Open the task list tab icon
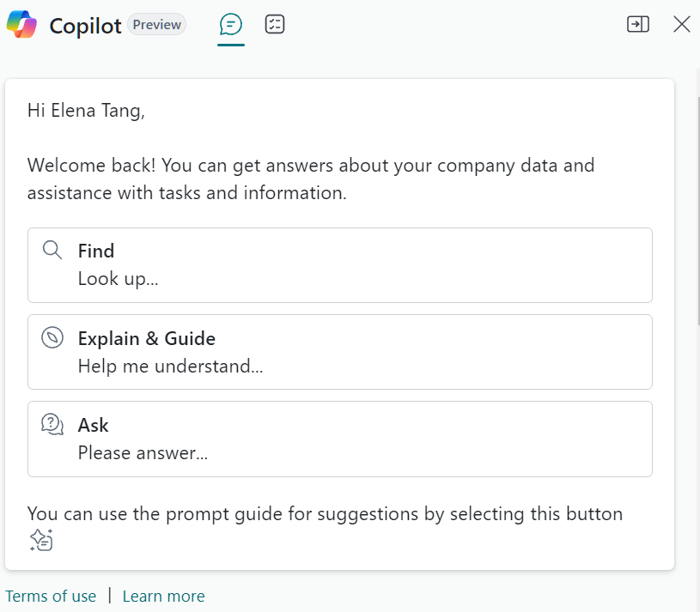This screenshot has width=700, height=612. click(x=275, y=24)
